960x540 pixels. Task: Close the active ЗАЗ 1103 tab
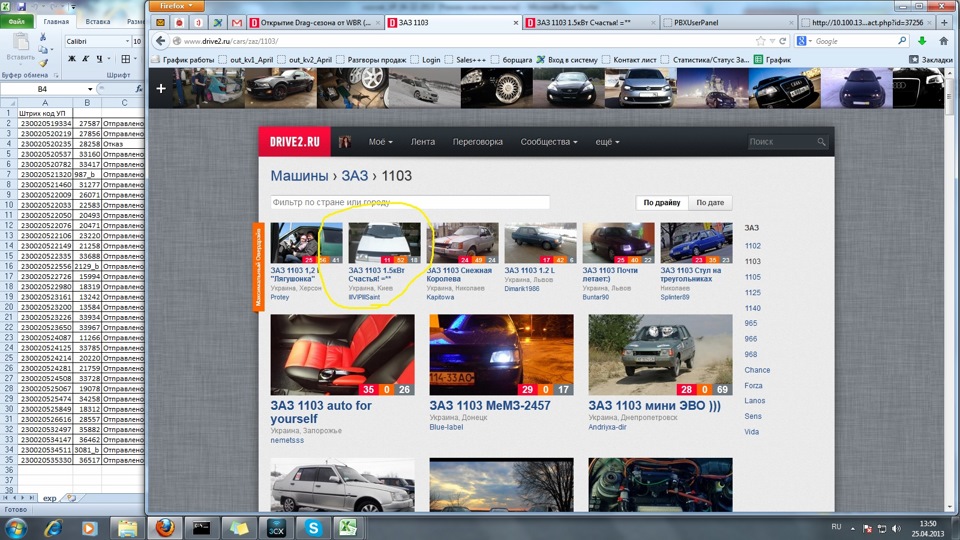point(516,23)
